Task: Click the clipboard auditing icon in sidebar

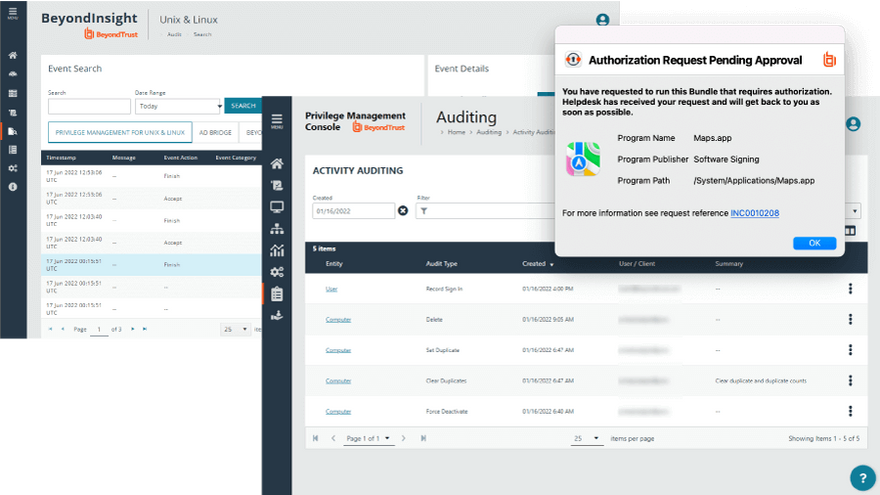Action: pyautogui.click(x=277, y=294)
